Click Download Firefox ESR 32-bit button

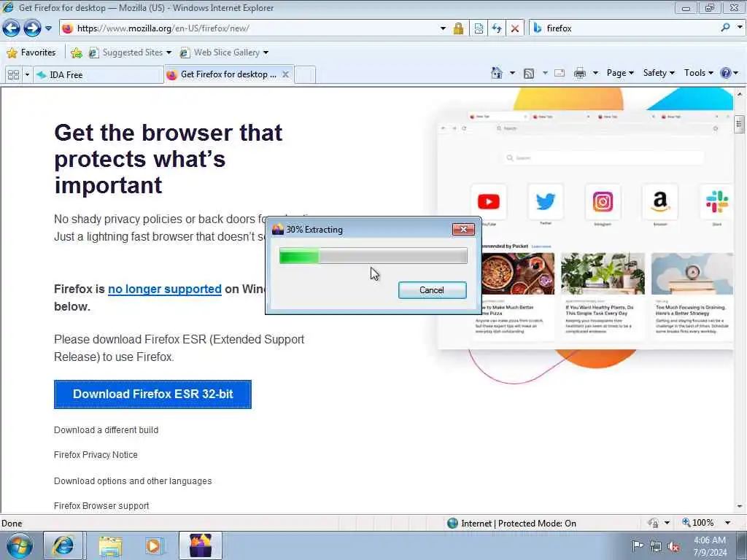(152, 394)
